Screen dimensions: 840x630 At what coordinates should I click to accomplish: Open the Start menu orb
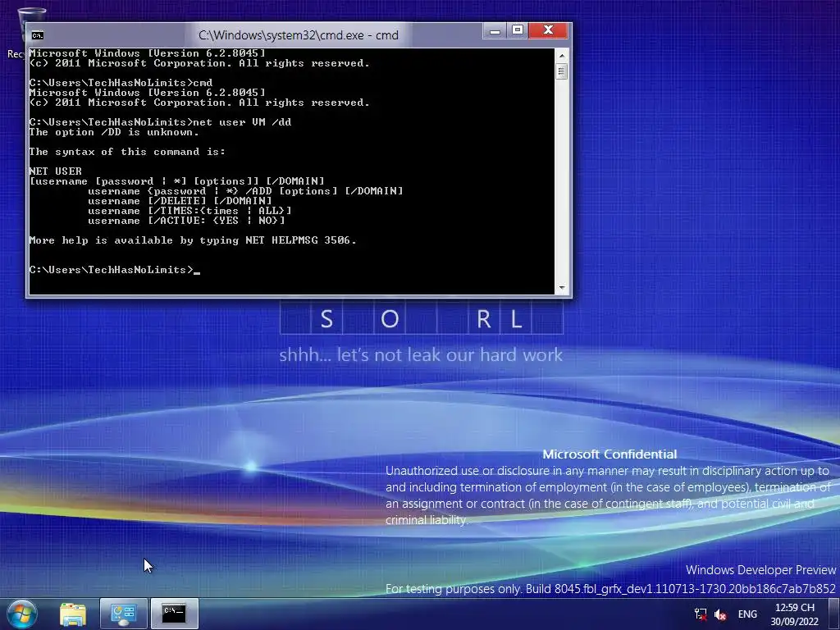[22, 614]
